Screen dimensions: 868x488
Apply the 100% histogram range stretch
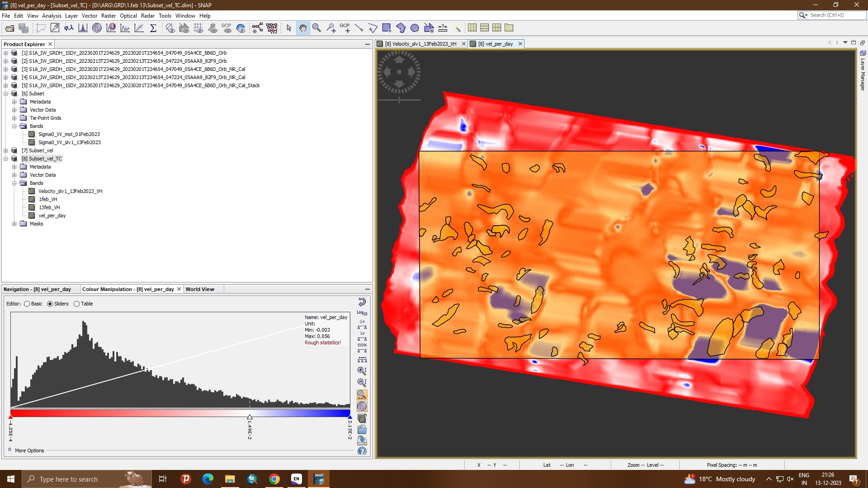coord(361,346)
